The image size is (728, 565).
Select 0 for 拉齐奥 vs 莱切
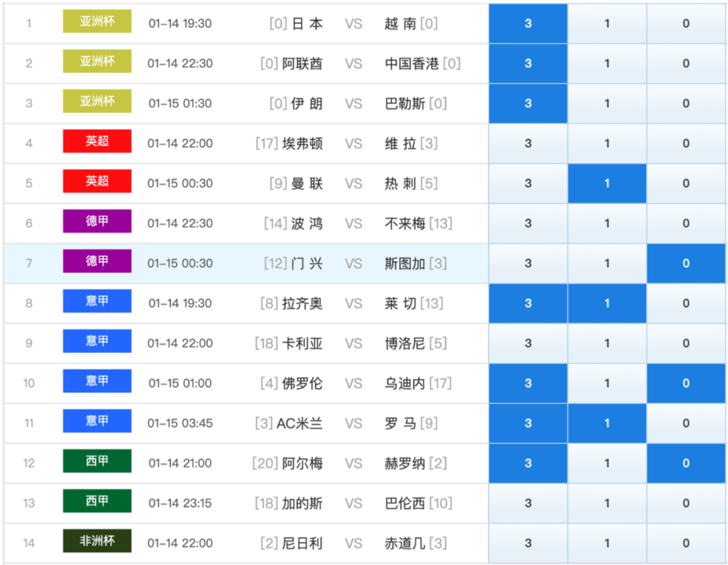click(686, 303)
